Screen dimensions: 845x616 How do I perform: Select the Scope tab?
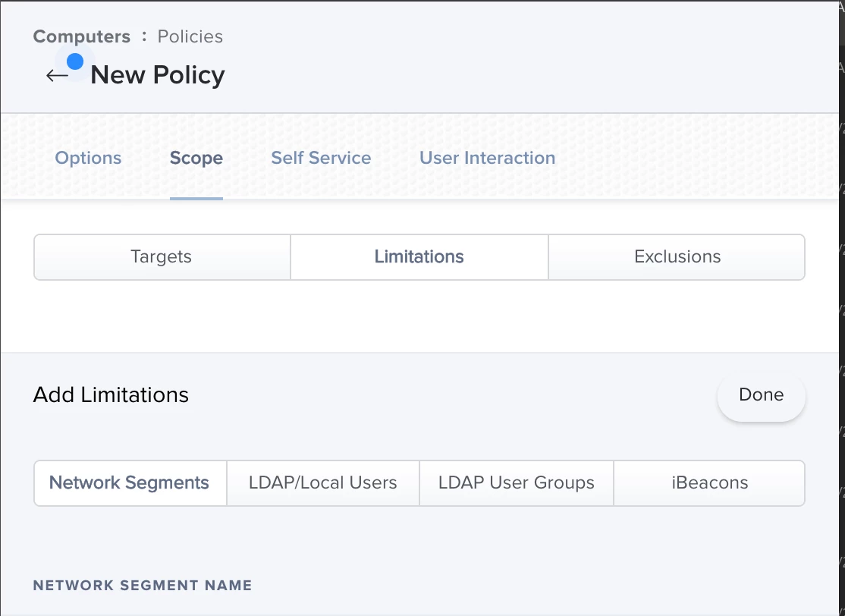point(196,158)
